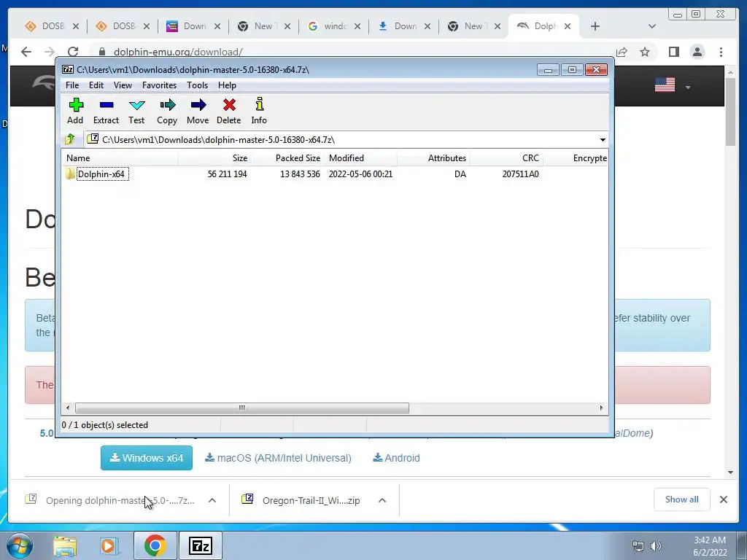The image size is (747, 560).
Task: Expand the 7-Zip address path dropdown
Action: 602,139
